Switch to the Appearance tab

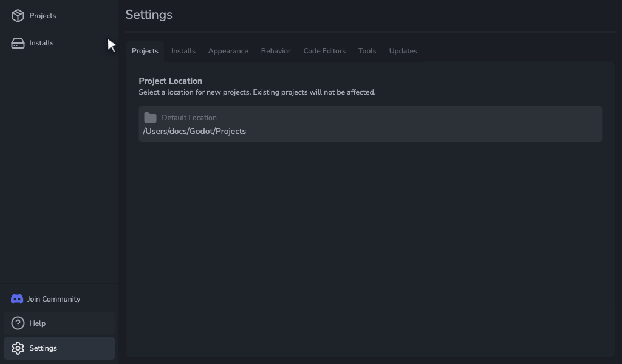pyautogui.click(x=228, y=51)
